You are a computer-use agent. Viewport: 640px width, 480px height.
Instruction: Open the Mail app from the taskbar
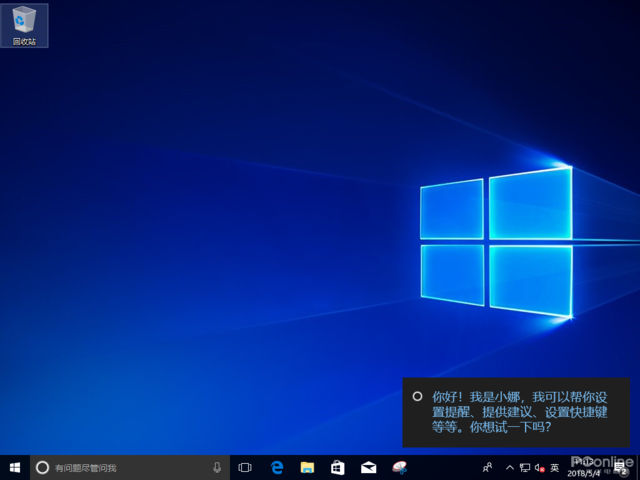tap(369, 467)
